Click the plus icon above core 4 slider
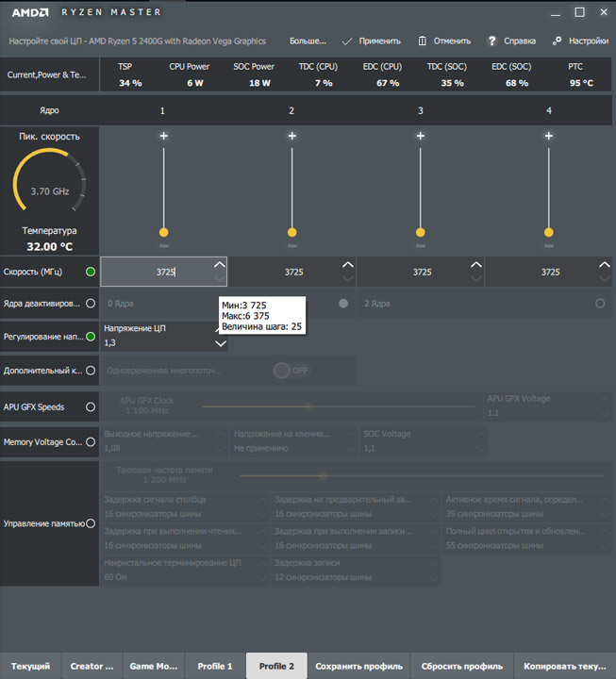The height and width of the screenshot is (679, 616). pos(549,137)
